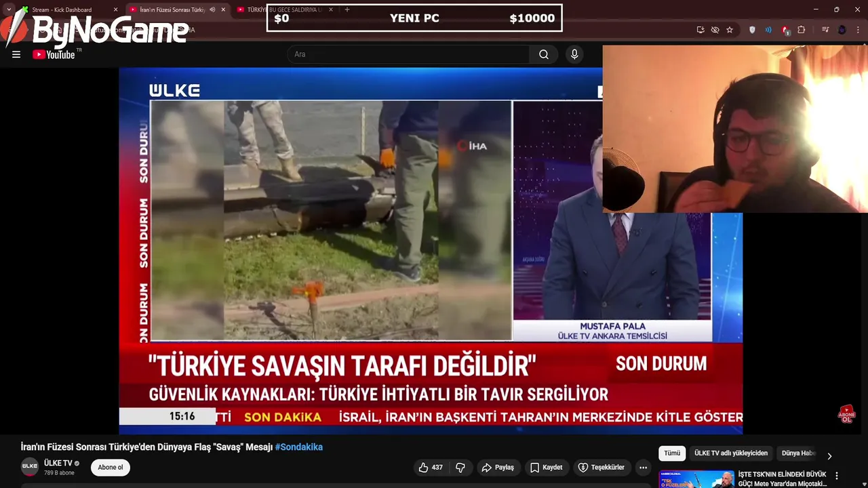868x488 pixels.
Task: Open the Chrome three-dot menu
Action: pos(859,30)
